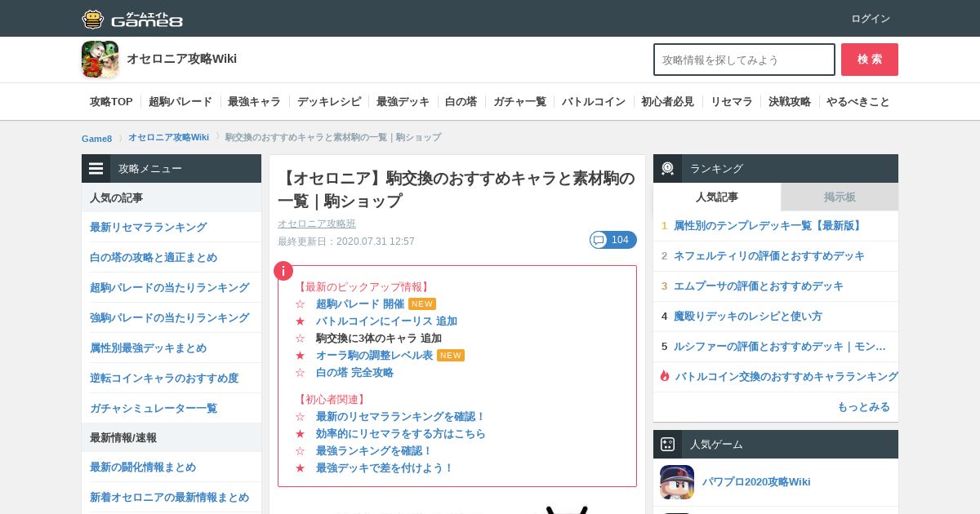Open 最強デッキ navigation item
This screenshot has height=514, width=980.
(403, 101)
